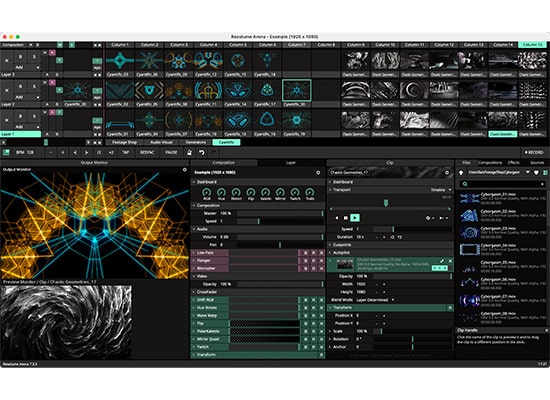Screen dimensions: 550x400
Task: Eject Layer 1 with its X button
Action: tap(7, 120)
